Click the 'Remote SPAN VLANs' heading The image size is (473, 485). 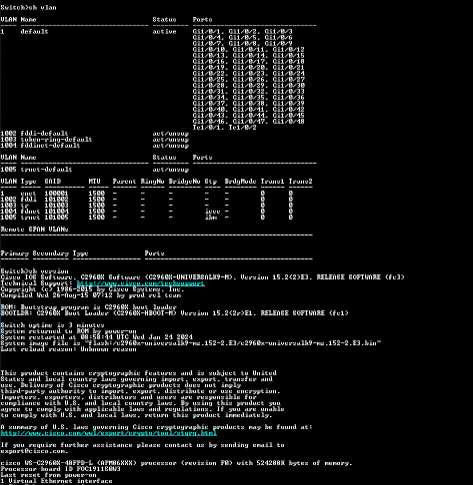point(34,229)
